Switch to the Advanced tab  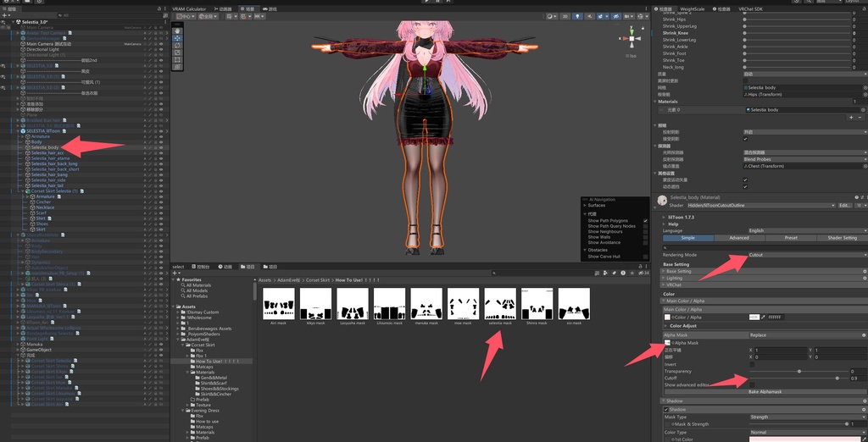pos(738,238)
